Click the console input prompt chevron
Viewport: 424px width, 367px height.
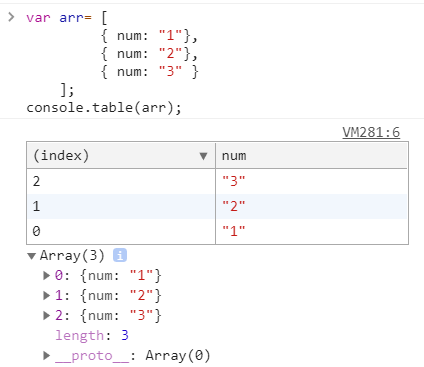click(x=11, y=17)
